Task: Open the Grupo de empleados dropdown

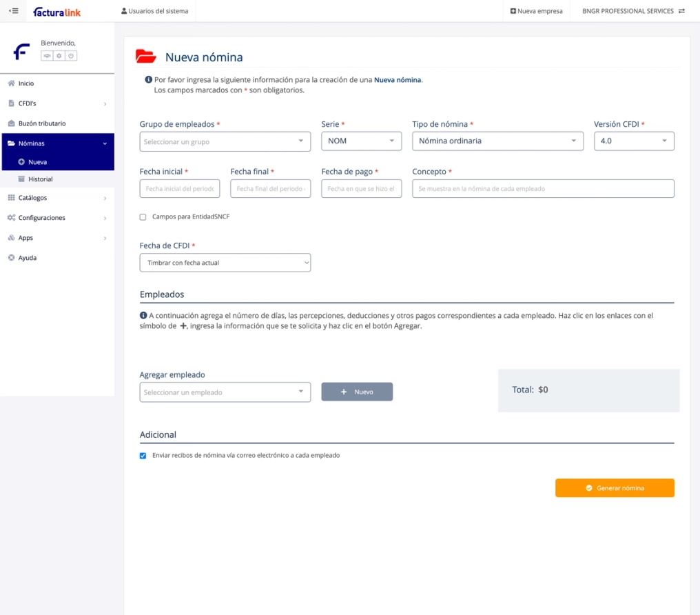Action: click(x=225, y=141)
